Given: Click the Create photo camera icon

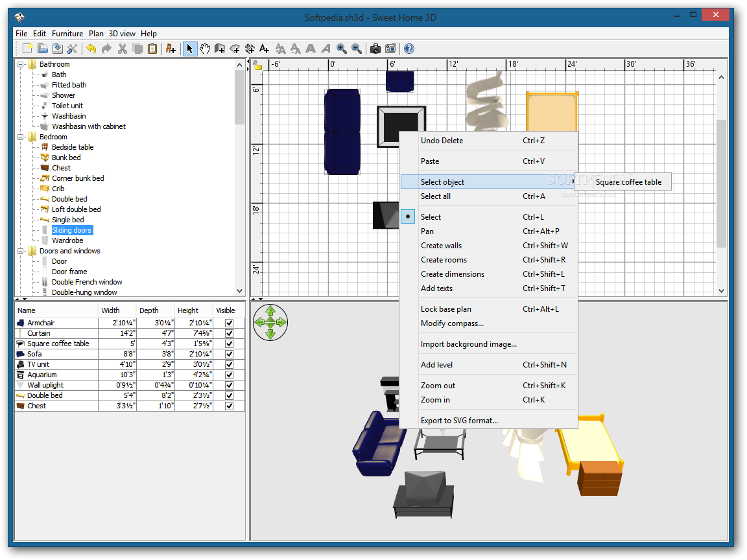Looking at the screenshot, I should [375, 49].
